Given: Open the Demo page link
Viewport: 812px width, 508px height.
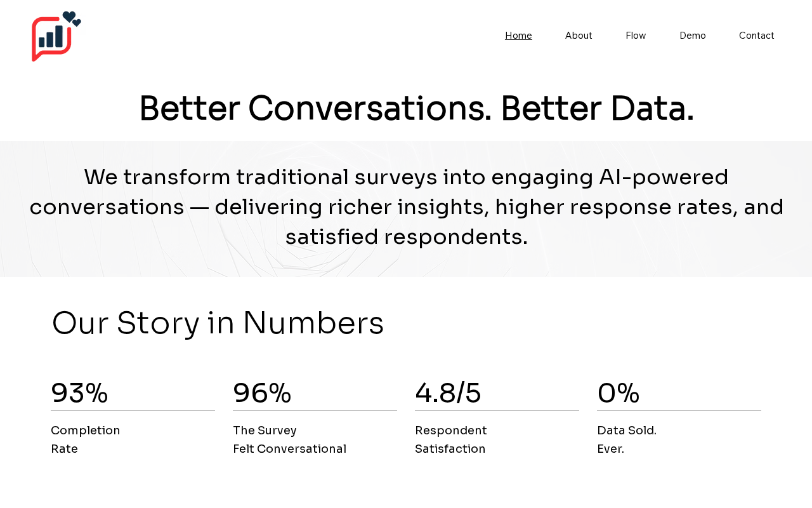Looking at the screenshot, I should pyautogui.click(x=692, y=36).
